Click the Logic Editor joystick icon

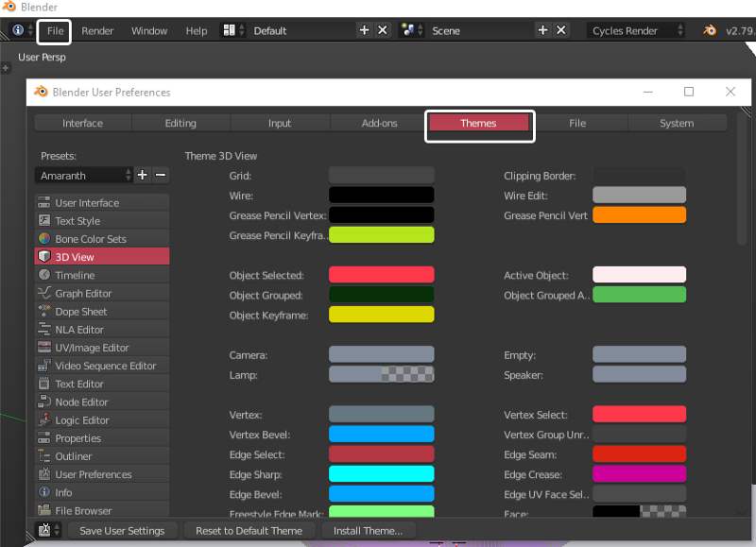[x=43, y=419]
